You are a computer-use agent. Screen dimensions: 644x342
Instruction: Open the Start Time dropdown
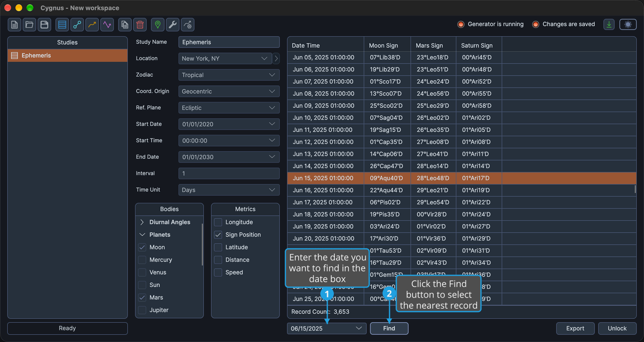pyautogui.click(x=229, y=141)
